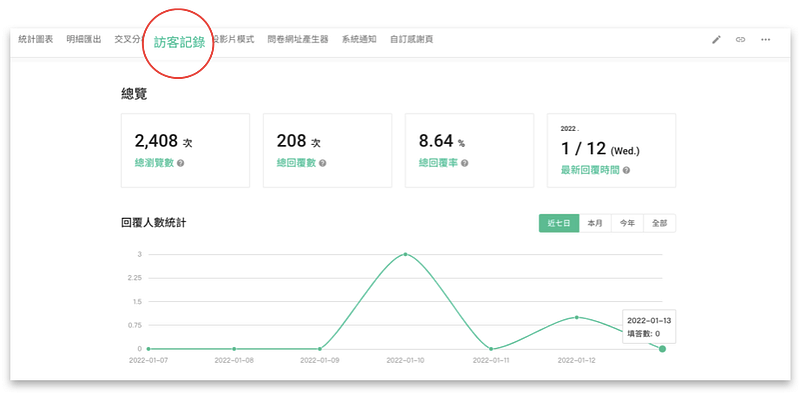Viewport: 800px width, 400px height.
Task: Click the 回覆人數統計 heading
Action: tap(154, 223)
